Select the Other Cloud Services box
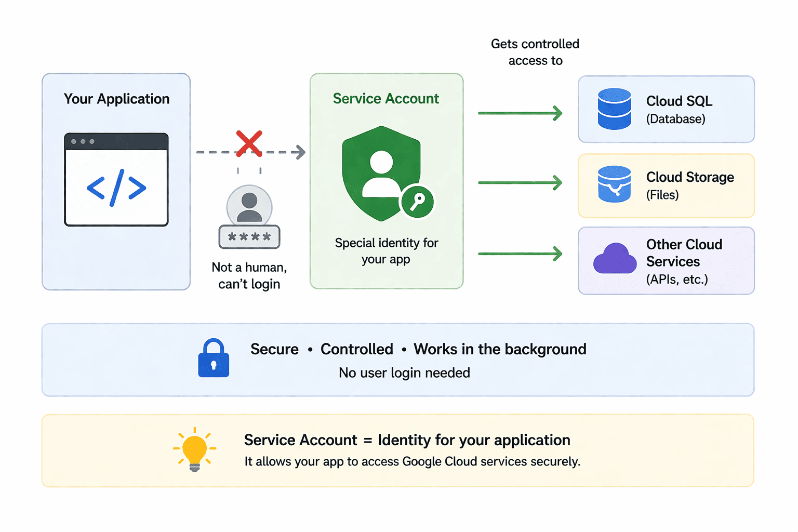Viewport: 798px width, 532px height. click(666, 261)
